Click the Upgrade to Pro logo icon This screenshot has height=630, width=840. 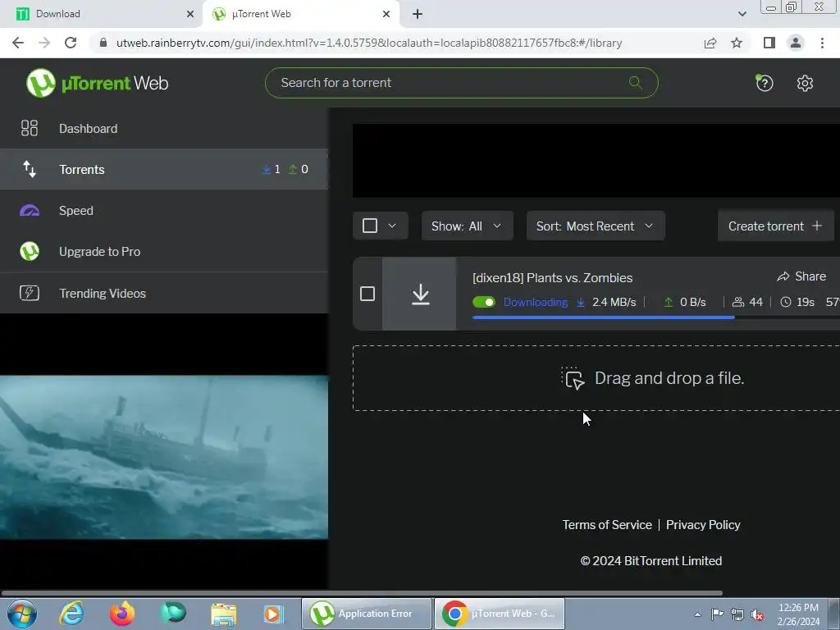click(30, 251)
